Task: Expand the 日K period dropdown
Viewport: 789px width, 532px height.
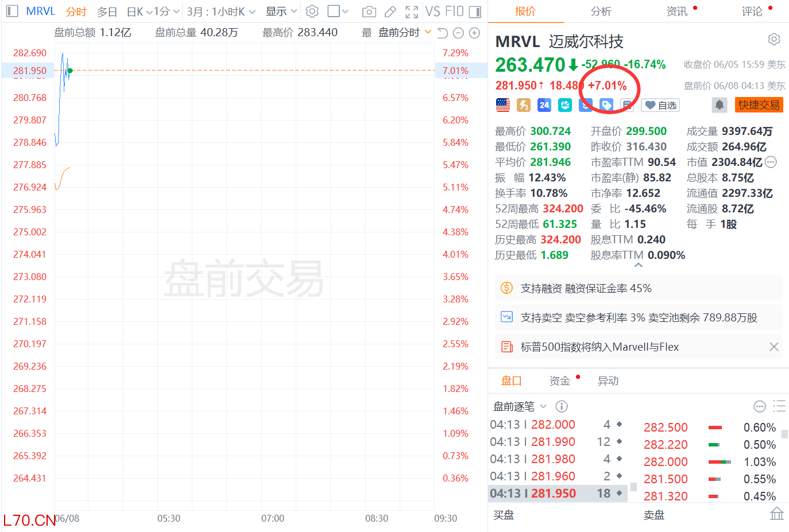Action: pyautogui.click(x=140, y=11)
